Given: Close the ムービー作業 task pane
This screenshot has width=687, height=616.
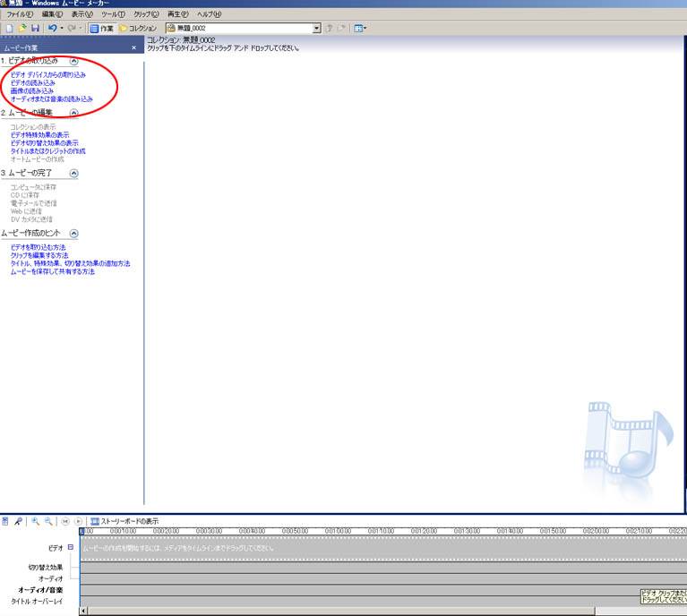Looking at the screenshot, I should [x=133, y=47].
